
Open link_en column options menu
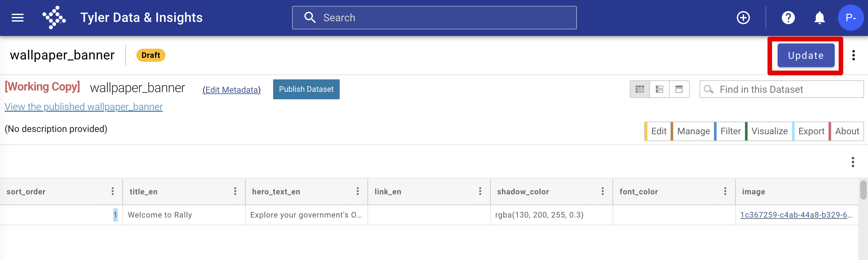pos(480,191)
